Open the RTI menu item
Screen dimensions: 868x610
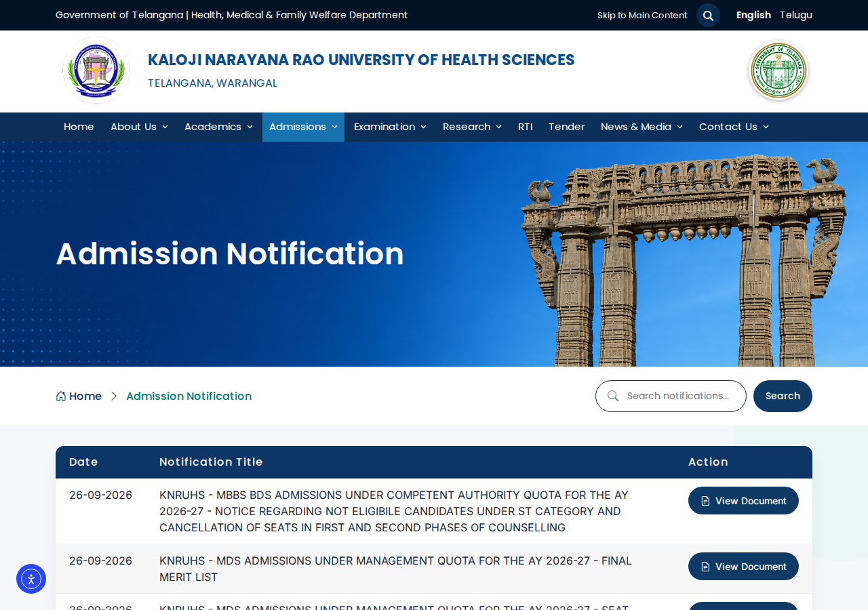tap(526, 127)
